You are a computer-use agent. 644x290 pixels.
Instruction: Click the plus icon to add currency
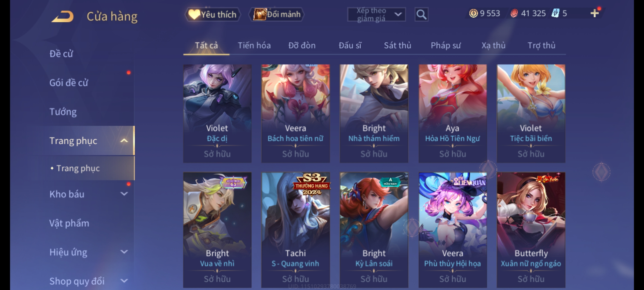coord(595,13)
